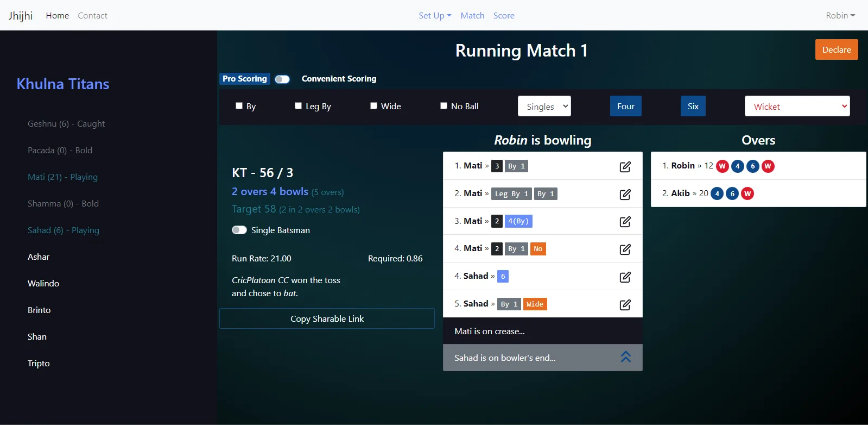Expand the Wicket type dropdown

coord(796,107)
